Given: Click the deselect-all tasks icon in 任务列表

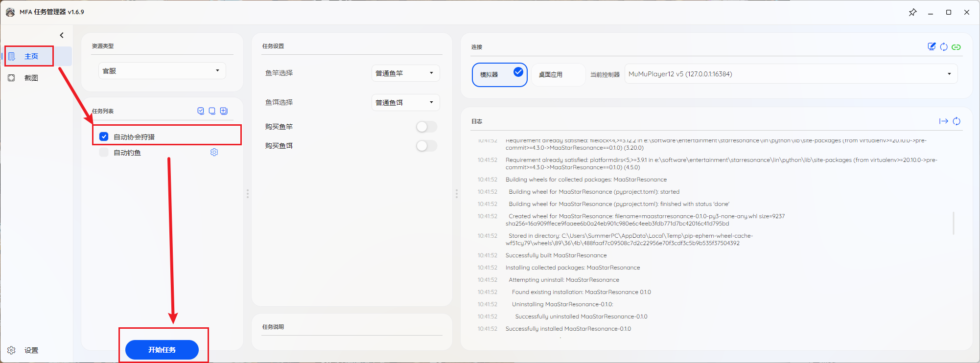Looking at the screenshot, I should click(x=212, y=111).
